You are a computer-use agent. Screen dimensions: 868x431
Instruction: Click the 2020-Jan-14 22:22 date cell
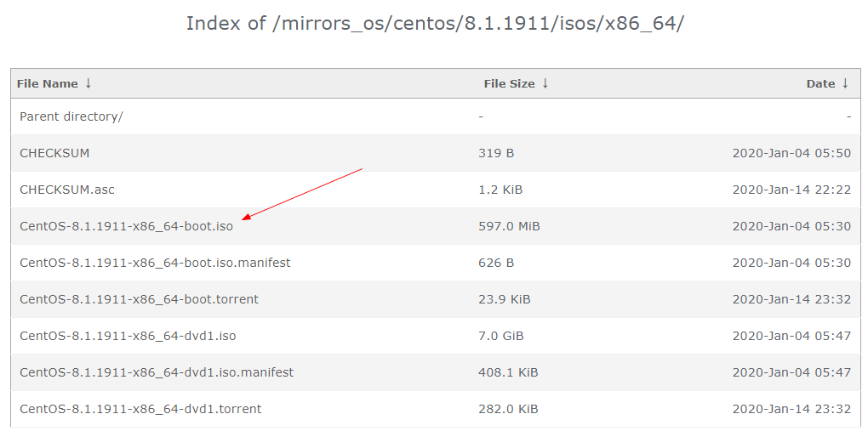tap(791, 190)
